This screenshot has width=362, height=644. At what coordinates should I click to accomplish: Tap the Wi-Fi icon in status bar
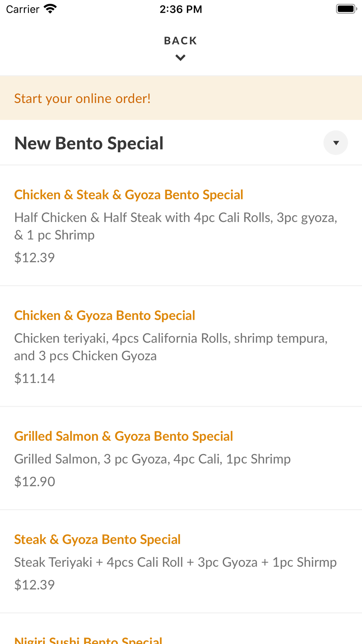click(x=50, y=9)
